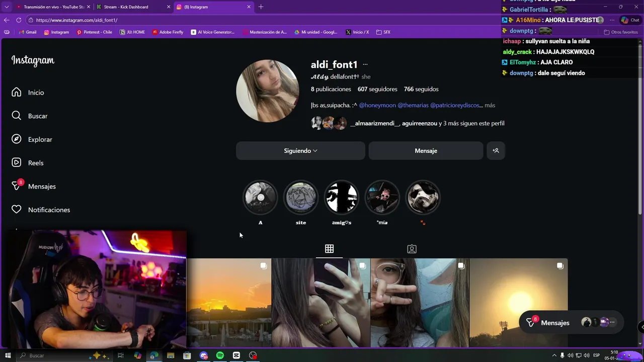The width and height of the screenshot is (644, 362).
Task: View the aldi_font1 profile picture
Action: point(267,91)
